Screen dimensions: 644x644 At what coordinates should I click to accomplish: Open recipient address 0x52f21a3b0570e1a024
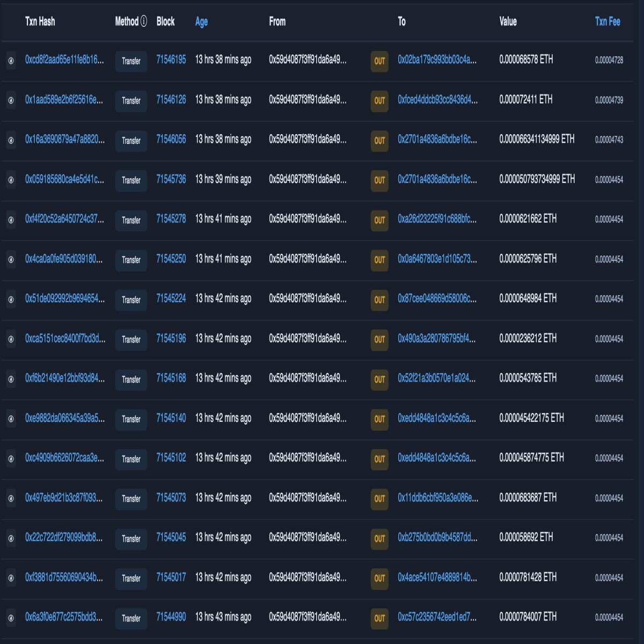[436, 378]
